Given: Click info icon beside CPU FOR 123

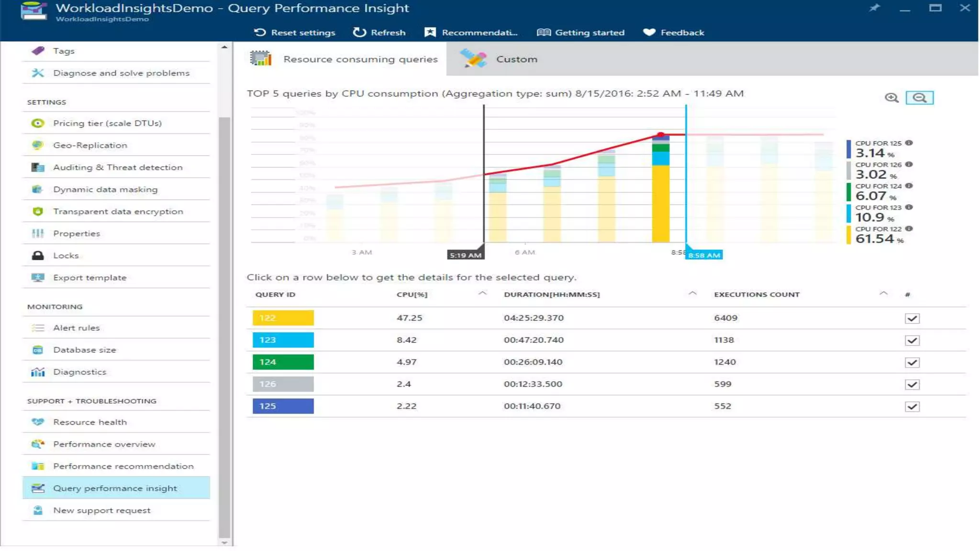Looking at the screenshot, I should pyautogui.click(x=909, y=207).
